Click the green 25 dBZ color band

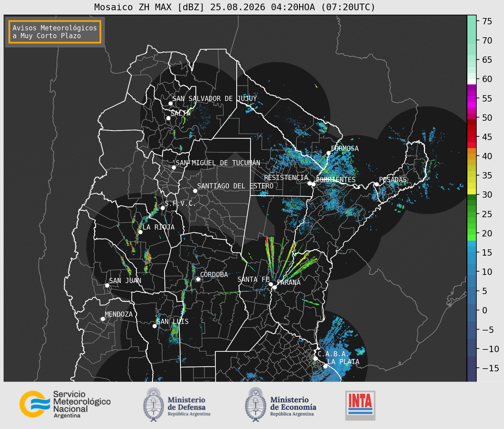click(x=472, y=214)
